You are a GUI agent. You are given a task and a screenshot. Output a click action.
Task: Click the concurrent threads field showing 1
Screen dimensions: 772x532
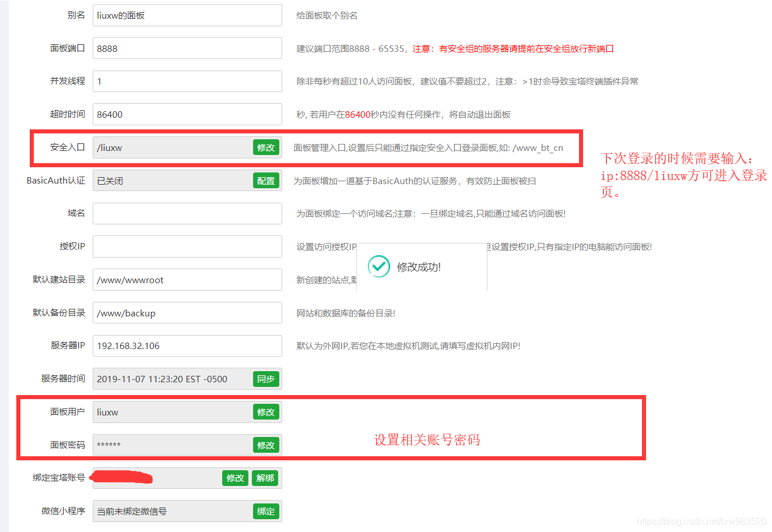tap(187, 81)
